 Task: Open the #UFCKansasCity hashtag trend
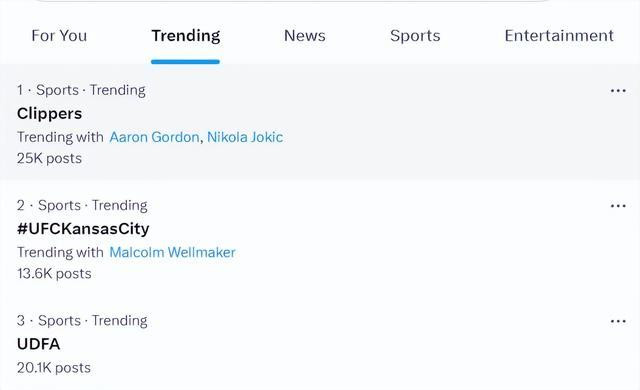pos(83,229)
